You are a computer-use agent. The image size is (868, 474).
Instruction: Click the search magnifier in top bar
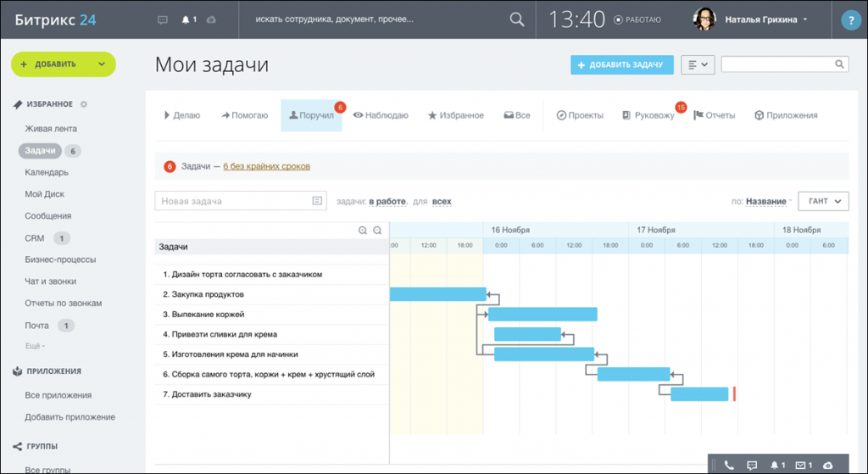click(x=516, y=20)
